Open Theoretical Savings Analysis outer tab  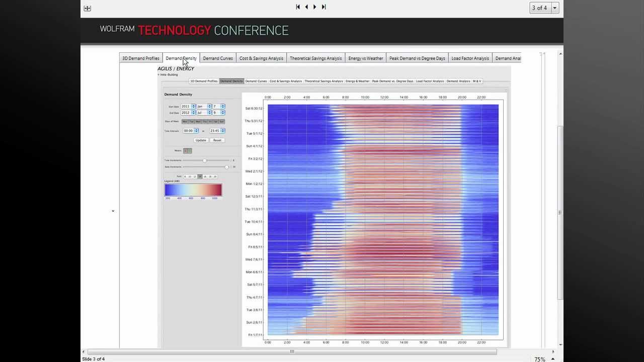(315, 58)
